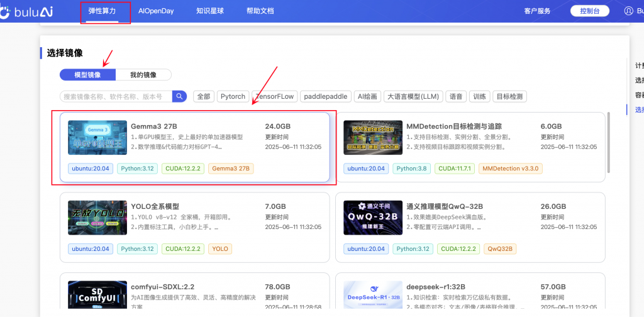The image size is (644, 317).
Task: Select the deepseek-r1:32B title
Action: (x=436, y=287)
